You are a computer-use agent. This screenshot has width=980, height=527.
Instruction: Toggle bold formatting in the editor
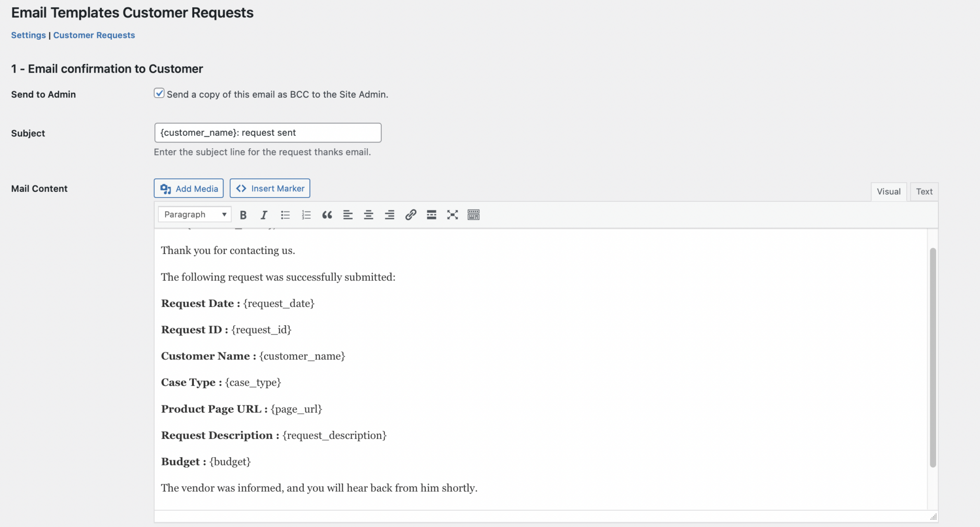[x=243, y=214]
